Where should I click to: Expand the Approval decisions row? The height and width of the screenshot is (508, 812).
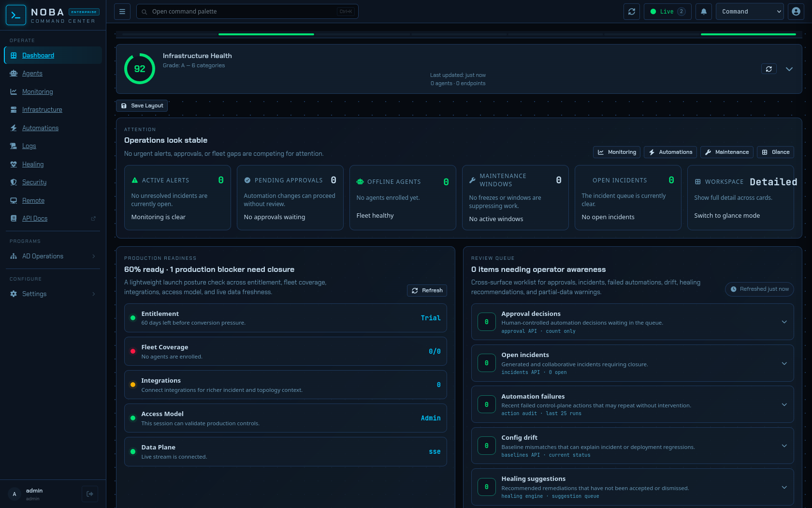tap(632, 322)
